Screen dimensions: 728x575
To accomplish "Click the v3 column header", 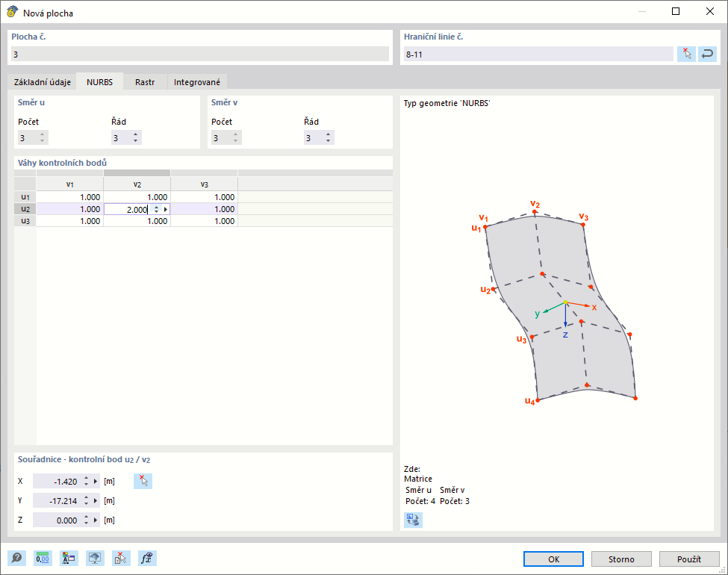I will [x=205, y=184].
